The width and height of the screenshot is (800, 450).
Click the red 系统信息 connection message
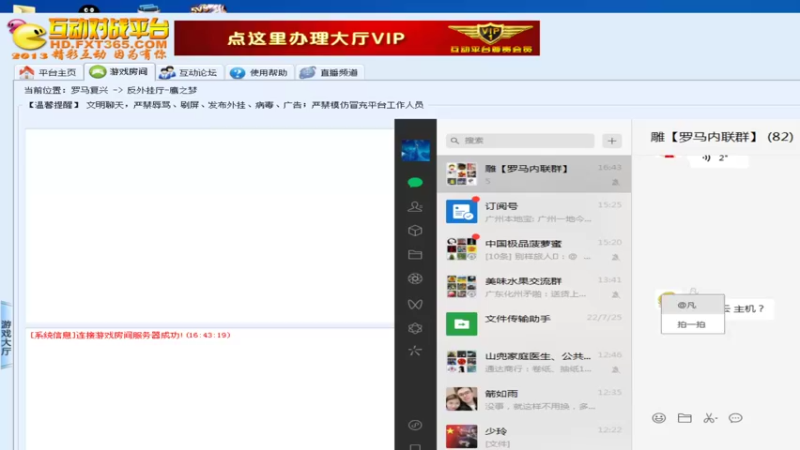point(130,335)
